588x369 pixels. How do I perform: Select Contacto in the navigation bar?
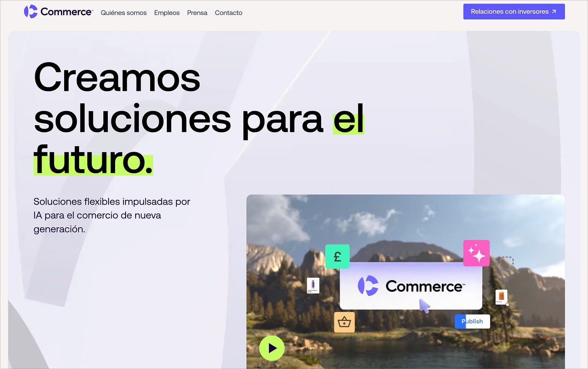tap(229, 13)
